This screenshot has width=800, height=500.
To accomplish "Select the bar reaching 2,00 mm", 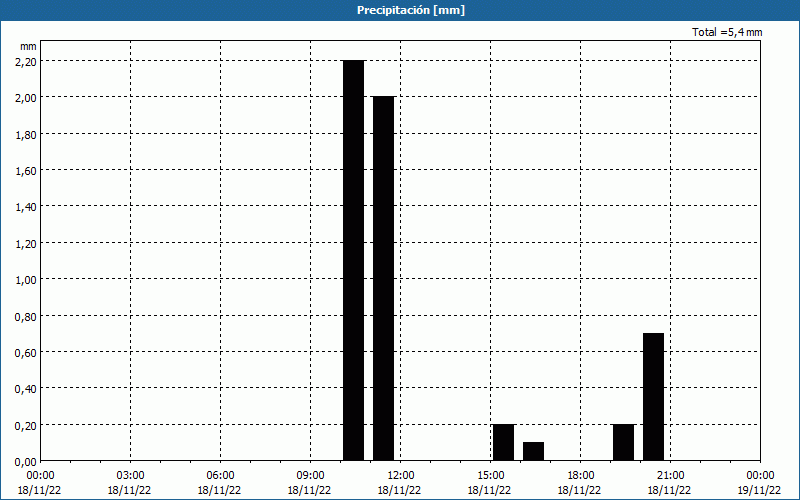I will [383, 279].
